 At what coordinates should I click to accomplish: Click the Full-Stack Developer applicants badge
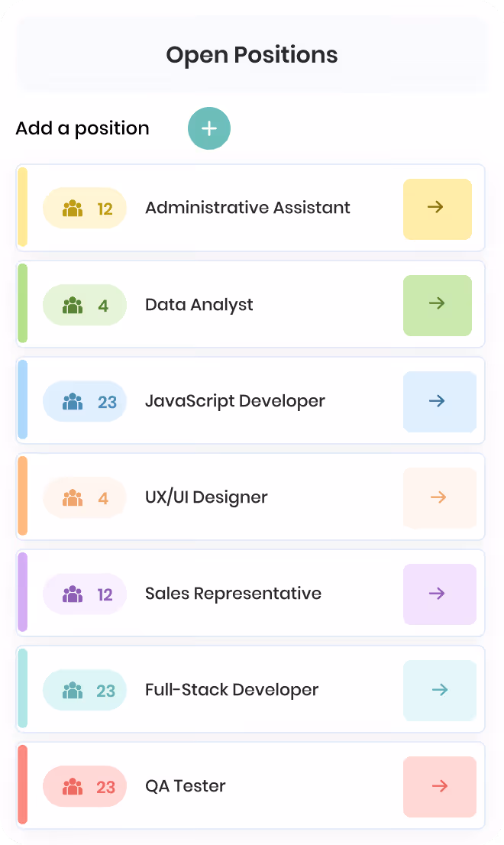pyautogui.click(x=85, y=690)
